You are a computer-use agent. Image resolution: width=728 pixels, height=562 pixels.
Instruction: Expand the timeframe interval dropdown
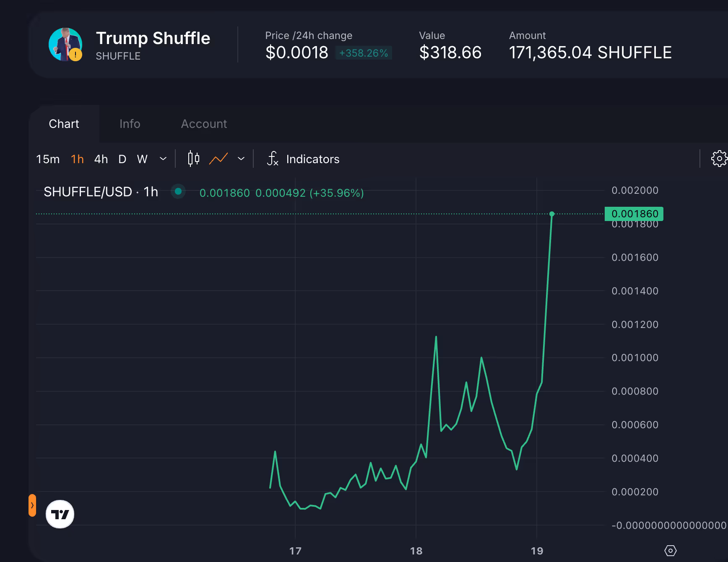click(163, 159)
